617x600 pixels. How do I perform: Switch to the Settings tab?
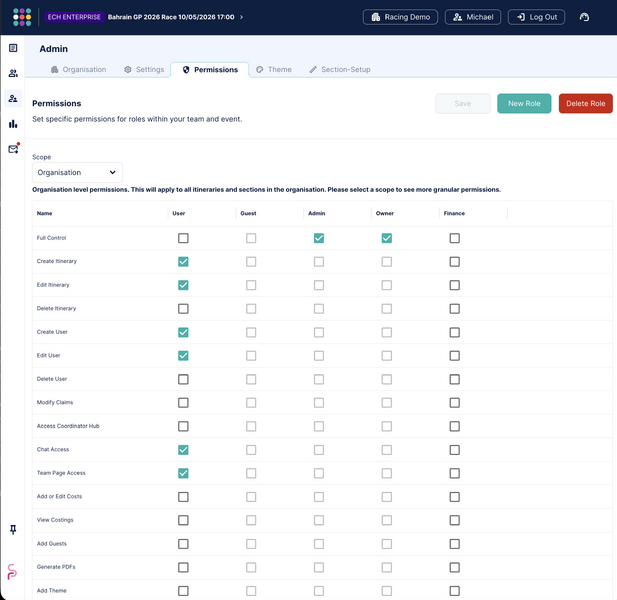[144, 70]
